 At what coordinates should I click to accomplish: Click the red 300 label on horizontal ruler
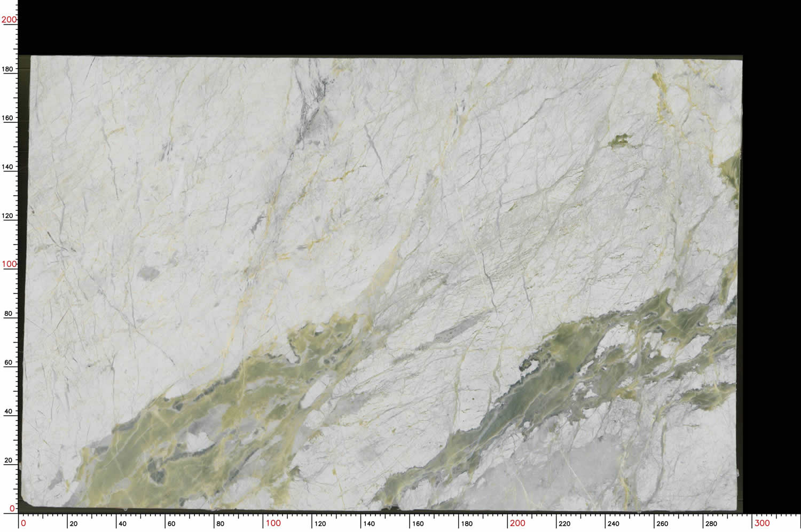761,523
